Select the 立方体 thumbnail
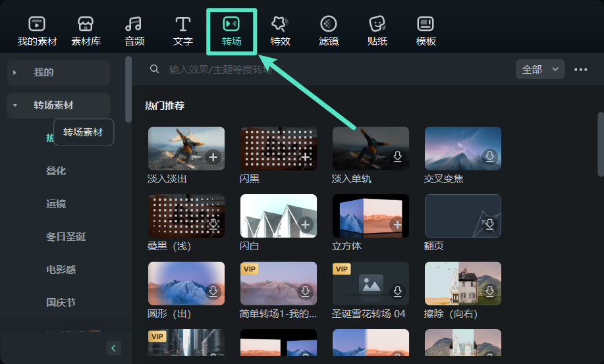Screen dimensions: 604x364 point(371,216)
